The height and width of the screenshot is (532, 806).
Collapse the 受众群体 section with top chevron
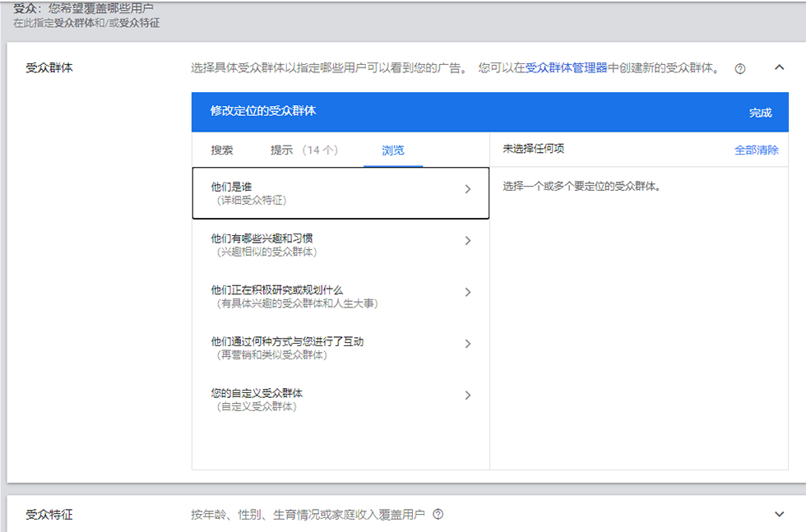tap(780, 67)
